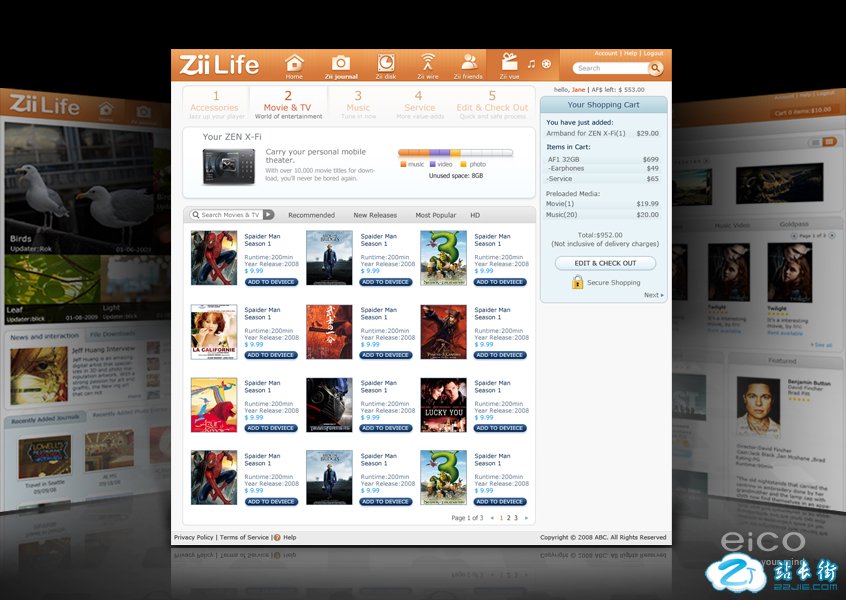Image resolution: width=846 pixels, height=600 pixels.
Task: Switch to step 1 Accessories tab
Action: pyautogui.click(x=214, y=102)
